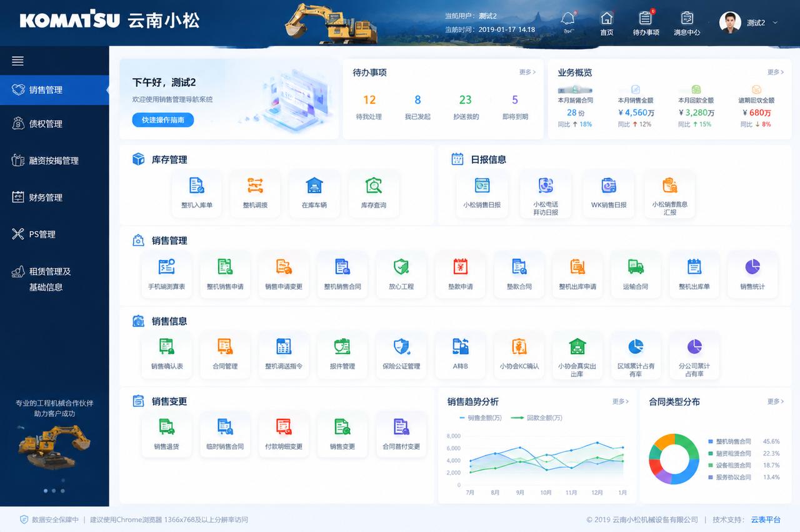Open 抄送我的 count 23
The image size is (800, 532).
(x=466, y=99)
